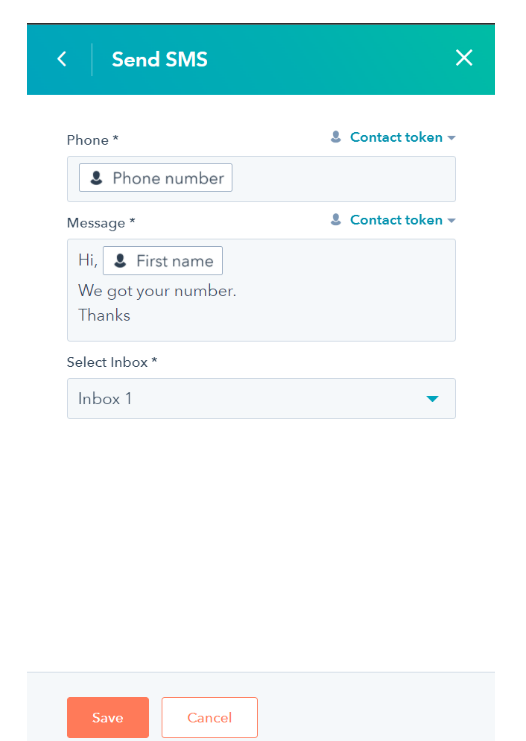This screenshot has height=741, width=526.
Task: Select the Phone number token chip
Action: click(x=155, y=178)
